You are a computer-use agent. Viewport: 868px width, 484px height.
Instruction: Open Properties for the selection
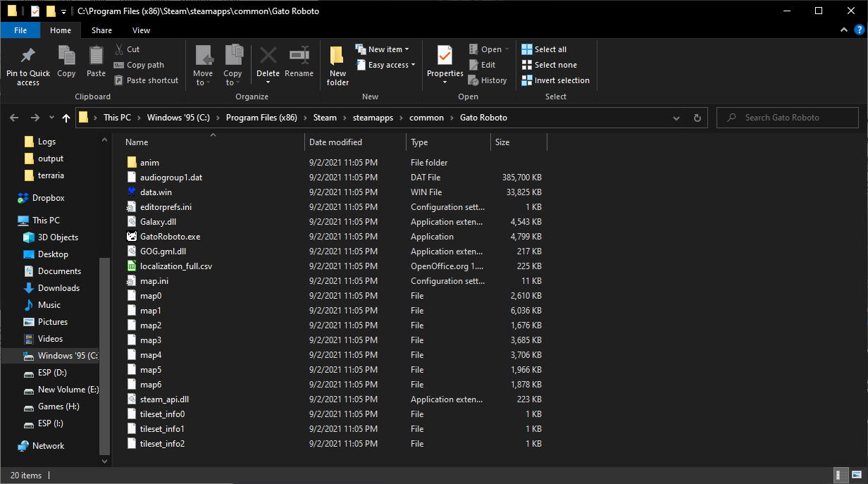445,63
